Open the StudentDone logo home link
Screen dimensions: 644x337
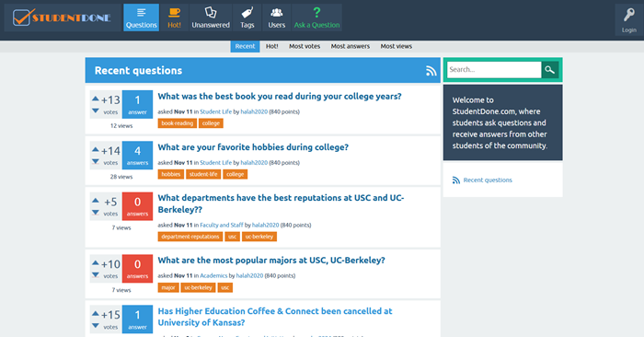[62, 17]
